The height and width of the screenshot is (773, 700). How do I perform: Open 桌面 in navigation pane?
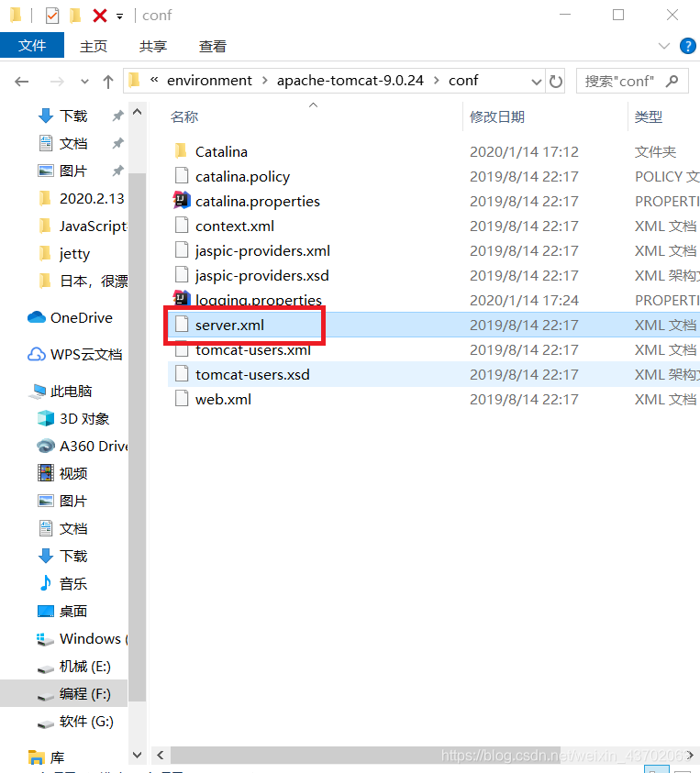pyautogui.click(x=73, y=612)
